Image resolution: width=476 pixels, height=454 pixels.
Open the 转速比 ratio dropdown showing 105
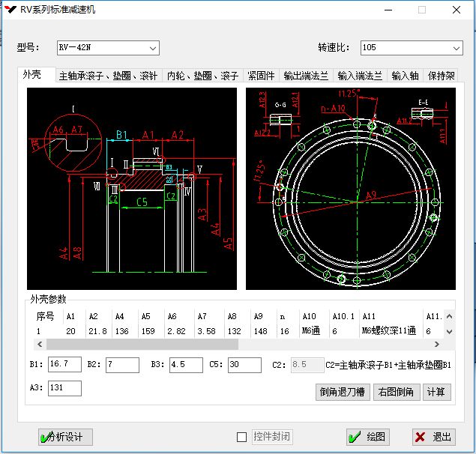pos(412,48)
